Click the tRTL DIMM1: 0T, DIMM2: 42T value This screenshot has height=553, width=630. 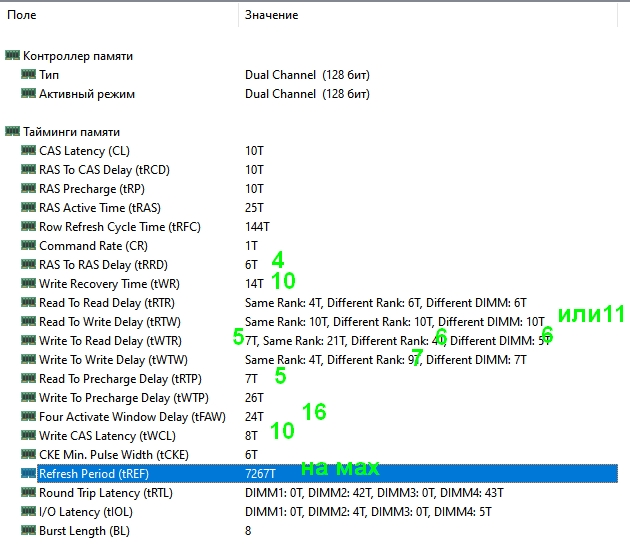click(x=374, y=493)
